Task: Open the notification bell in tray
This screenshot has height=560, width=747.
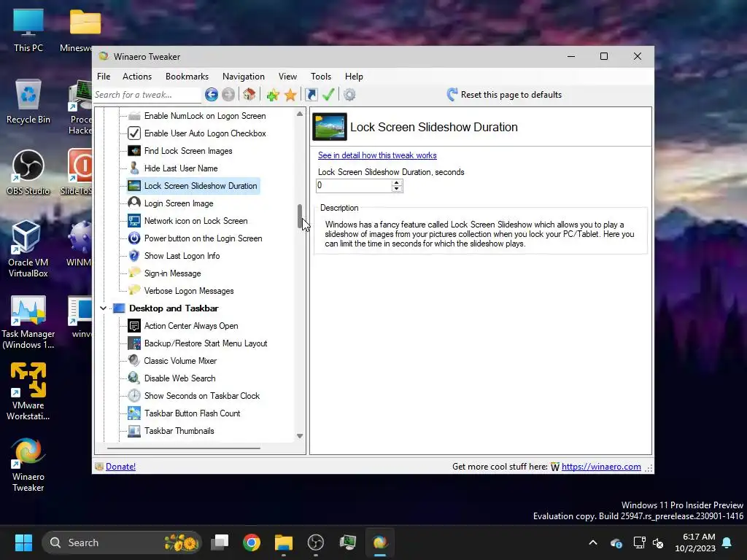Action: [x=727, y=542]
